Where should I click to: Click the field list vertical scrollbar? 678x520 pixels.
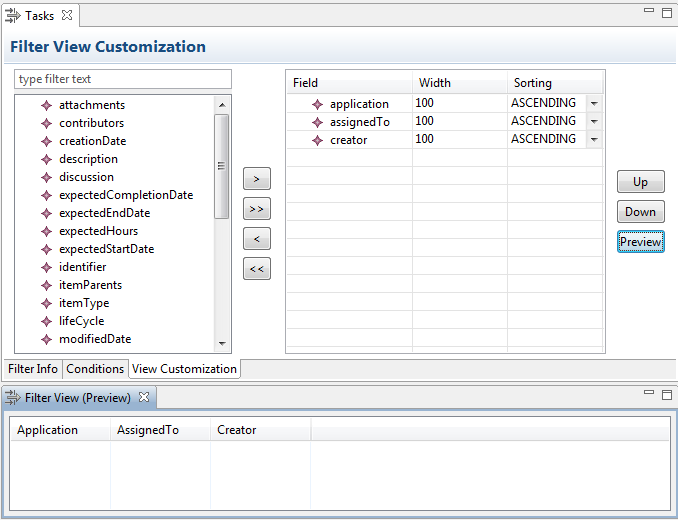(x=222, y=166)
